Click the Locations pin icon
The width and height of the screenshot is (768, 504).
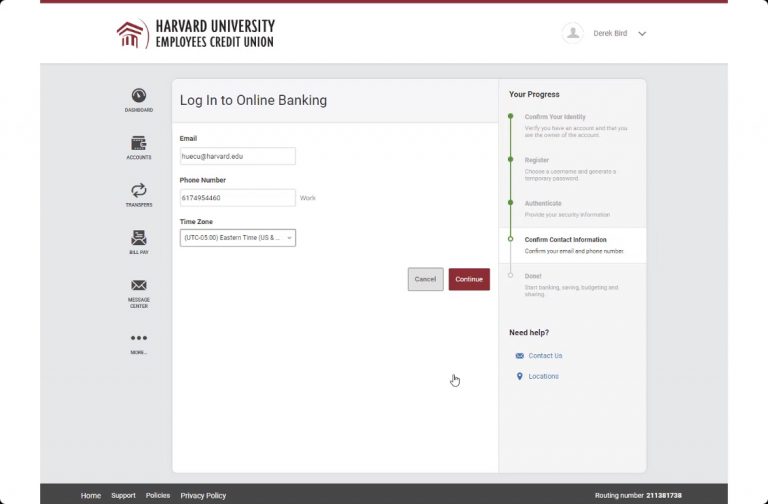[x=520, y=376]
